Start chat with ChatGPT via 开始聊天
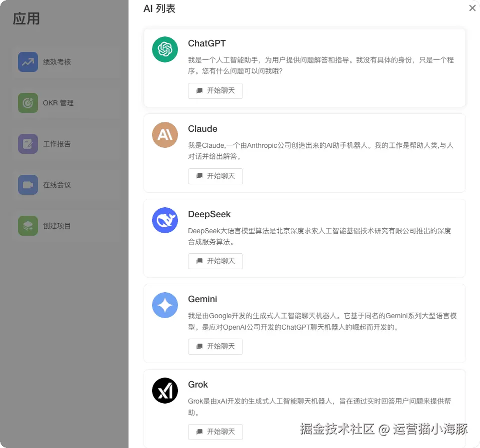Image resolution: width=480 pixels, height=448 pixels. (x=215, y=91)
